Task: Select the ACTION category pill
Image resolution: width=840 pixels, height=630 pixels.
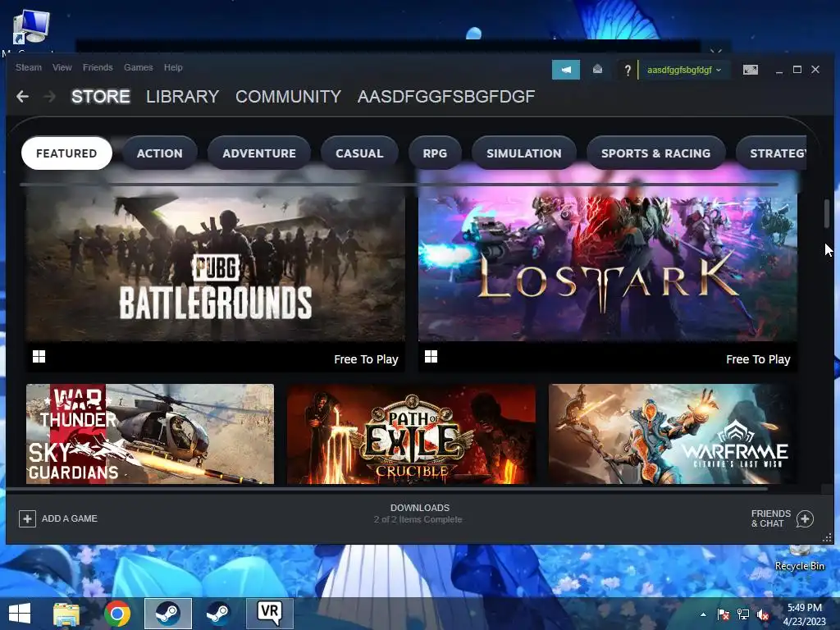Action: pos(160,153)
